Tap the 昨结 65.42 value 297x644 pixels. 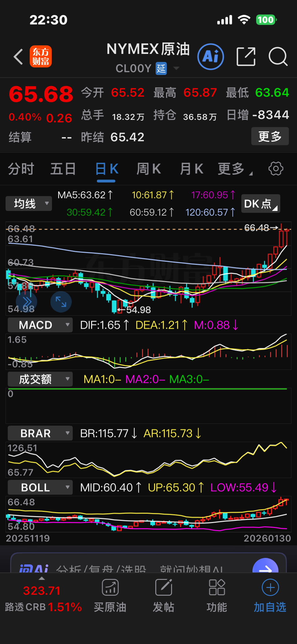tap(127, 137)
